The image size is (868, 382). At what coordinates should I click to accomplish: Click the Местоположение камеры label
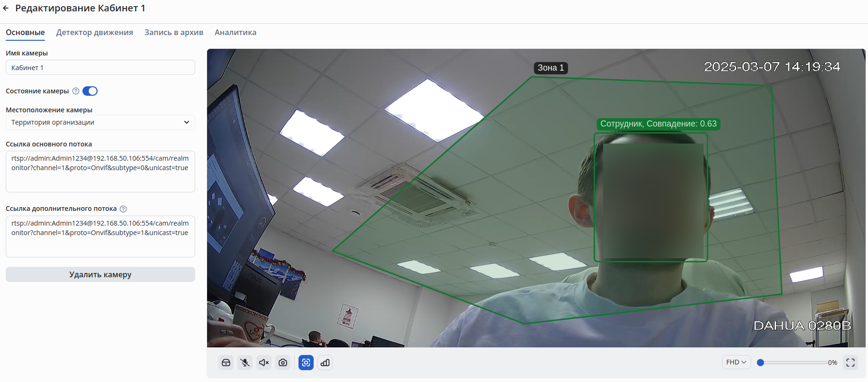pos(49,110)
